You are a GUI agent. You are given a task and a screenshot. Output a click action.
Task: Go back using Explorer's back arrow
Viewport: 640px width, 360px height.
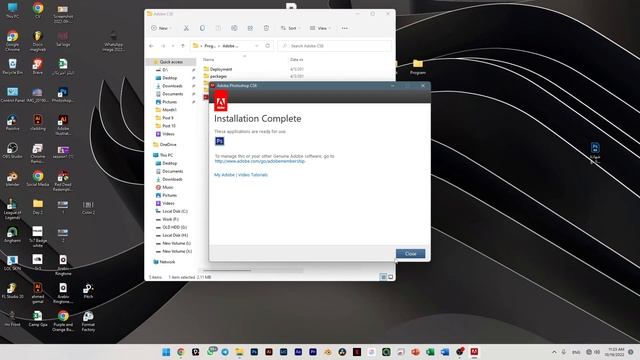point(151,46)
